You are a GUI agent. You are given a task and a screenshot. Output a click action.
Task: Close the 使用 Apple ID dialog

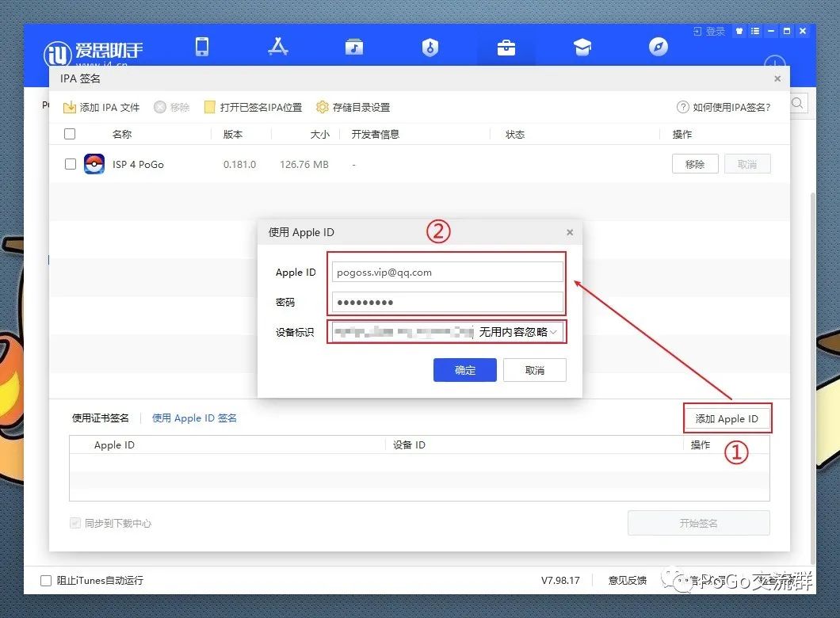coord(570,232)
